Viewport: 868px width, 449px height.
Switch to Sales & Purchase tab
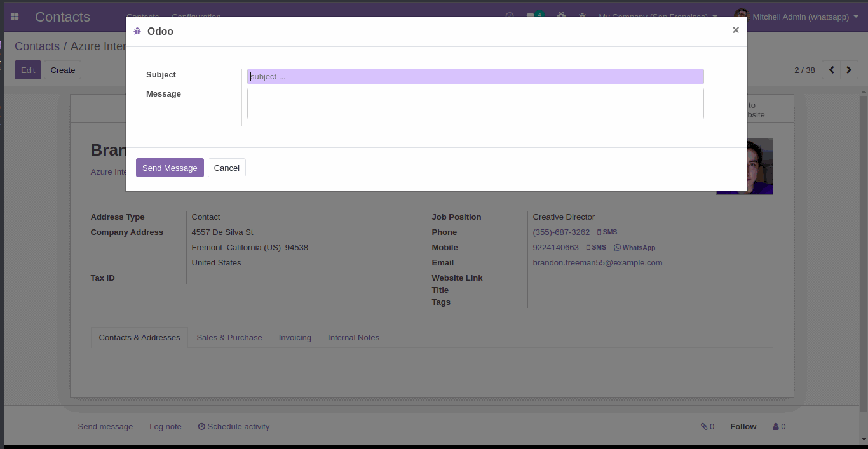pos(229,338)
